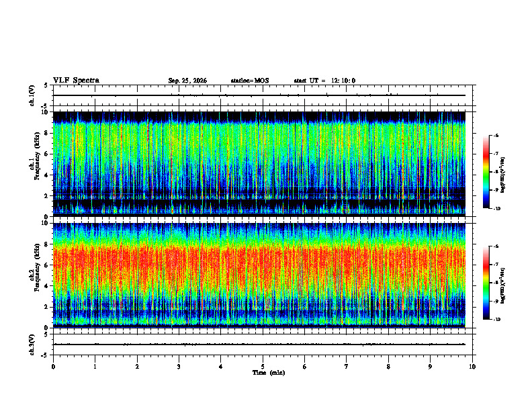Select the date label Sep. 25, 2026
The image size is (532, 411).
coord(187,81)
